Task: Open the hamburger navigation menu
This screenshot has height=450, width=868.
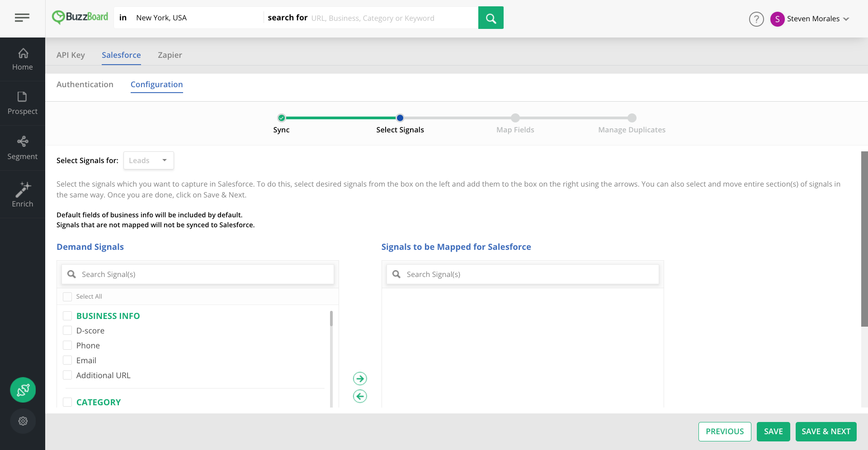Action: tap(22, 18)
